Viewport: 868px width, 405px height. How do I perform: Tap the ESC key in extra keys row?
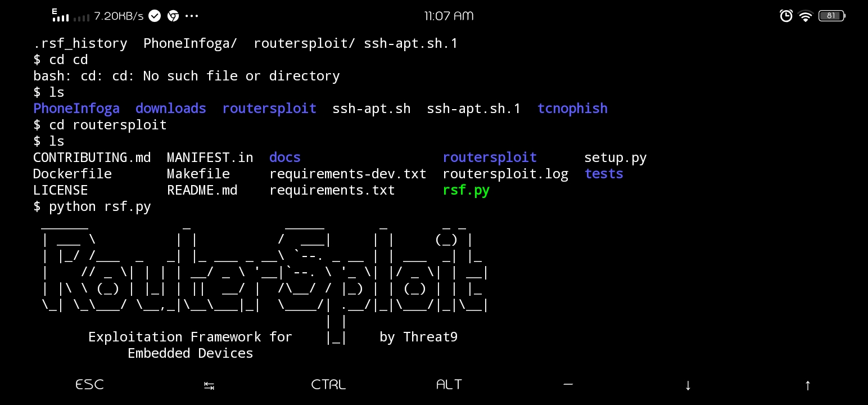(90, 385)
